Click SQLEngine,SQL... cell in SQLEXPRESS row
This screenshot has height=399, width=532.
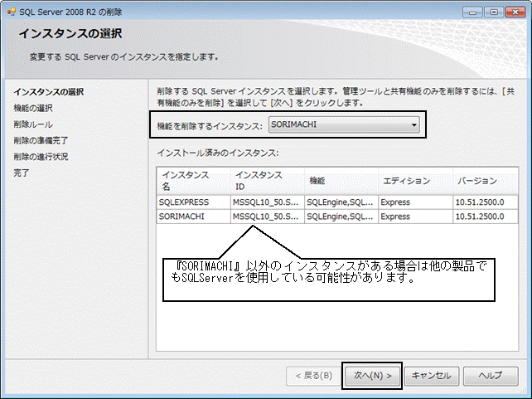[341, 202]
